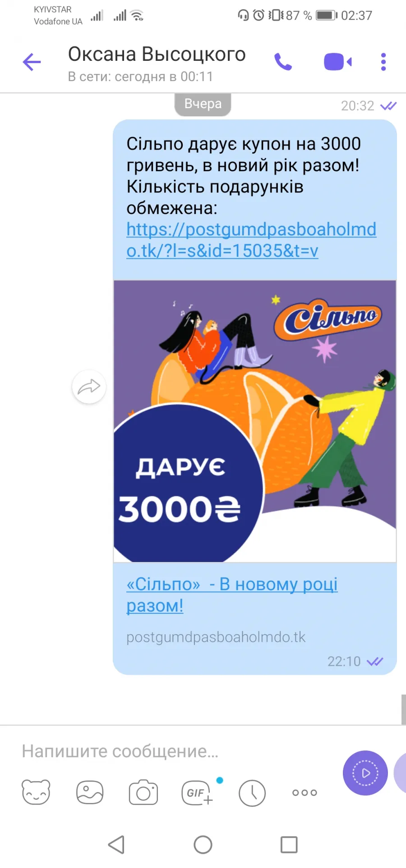Image resolution: width=406 pixels, height=868 pixels.
Task: Start a video call
Action: click(x=338, y=62)
